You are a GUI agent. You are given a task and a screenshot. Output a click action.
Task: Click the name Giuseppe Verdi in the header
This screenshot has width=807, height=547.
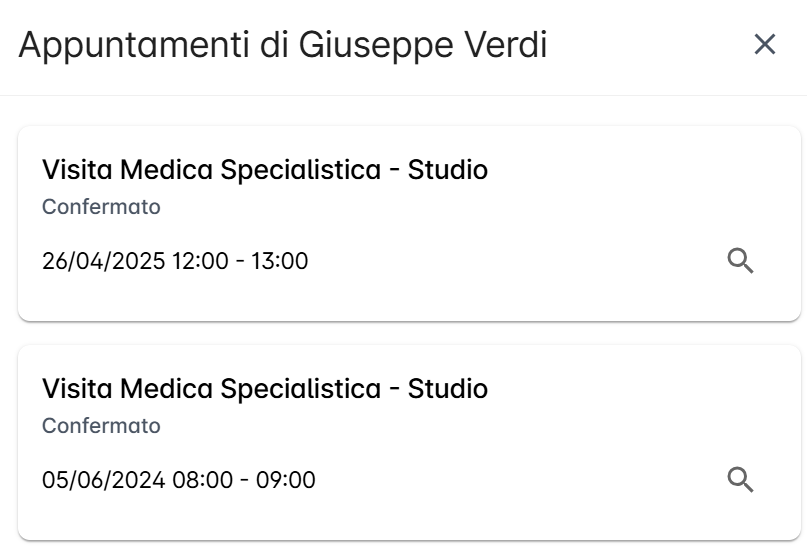(x=423, y=45)
